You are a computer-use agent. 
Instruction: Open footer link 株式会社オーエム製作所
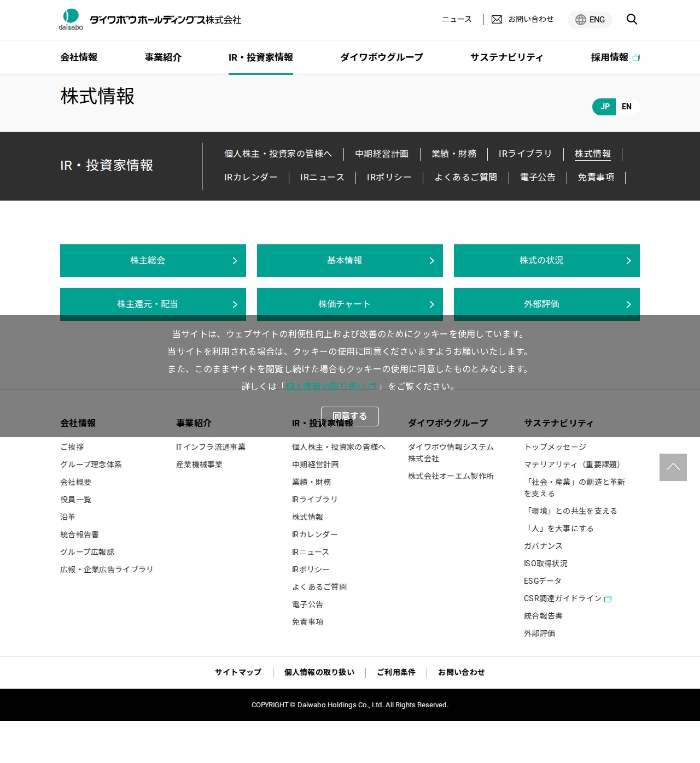click(451, 476)
